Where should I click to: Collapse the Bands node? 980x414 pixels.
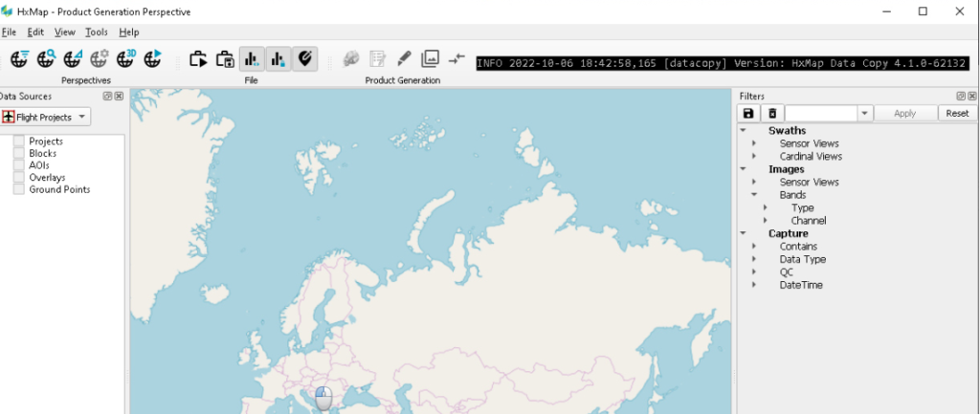pos(754,195)
